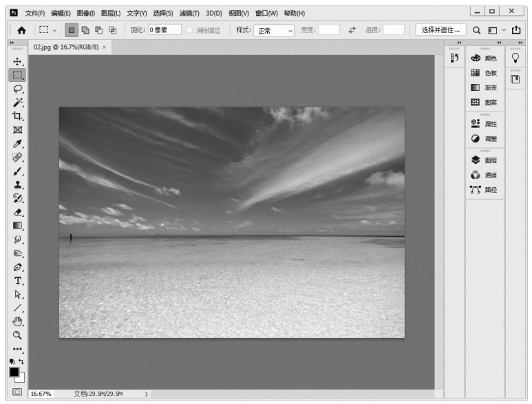Select the Hand tool
This screenshot has height=404, width=532.
tap(17, 321)
